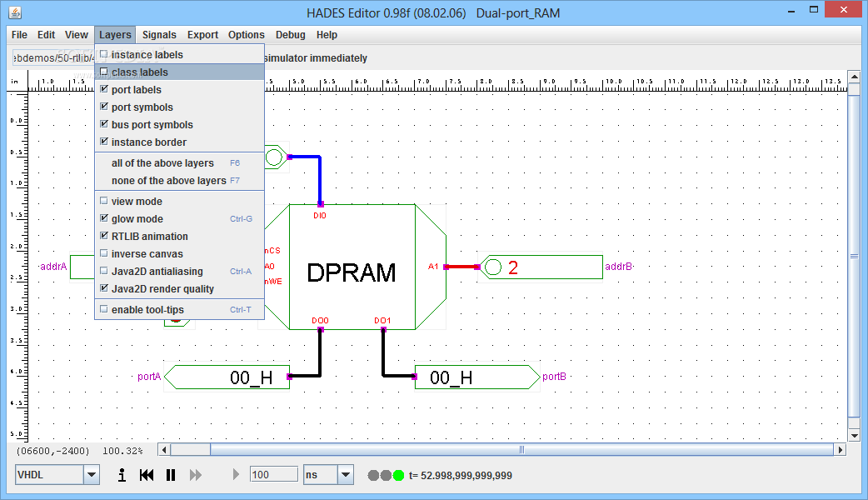
Task: Open the Debug menu
Action: [291, 35]
